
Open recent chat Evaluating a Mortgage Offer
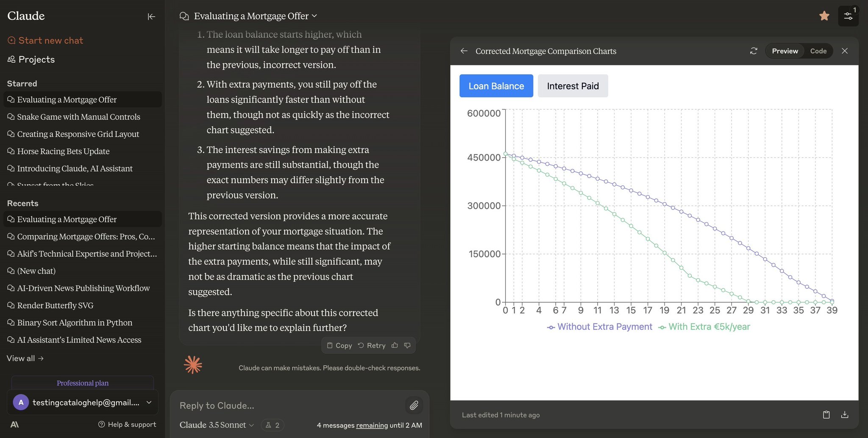click(x=83, y=219)
